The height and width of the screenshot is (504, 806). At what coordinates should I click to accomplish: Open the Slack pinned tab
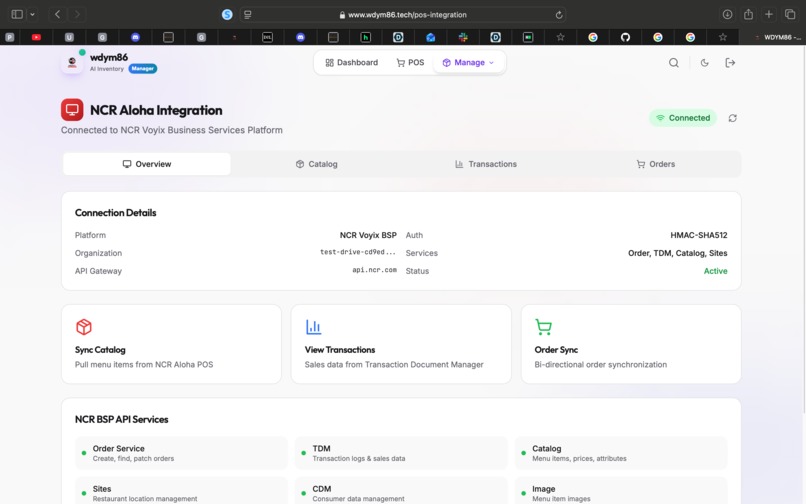pos(463,37)
